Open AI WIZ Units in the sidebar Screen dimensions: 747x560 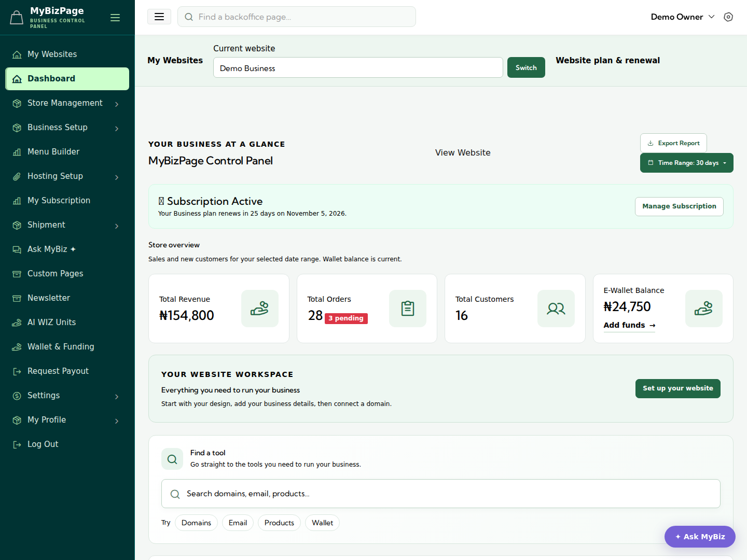click(67, 323)
